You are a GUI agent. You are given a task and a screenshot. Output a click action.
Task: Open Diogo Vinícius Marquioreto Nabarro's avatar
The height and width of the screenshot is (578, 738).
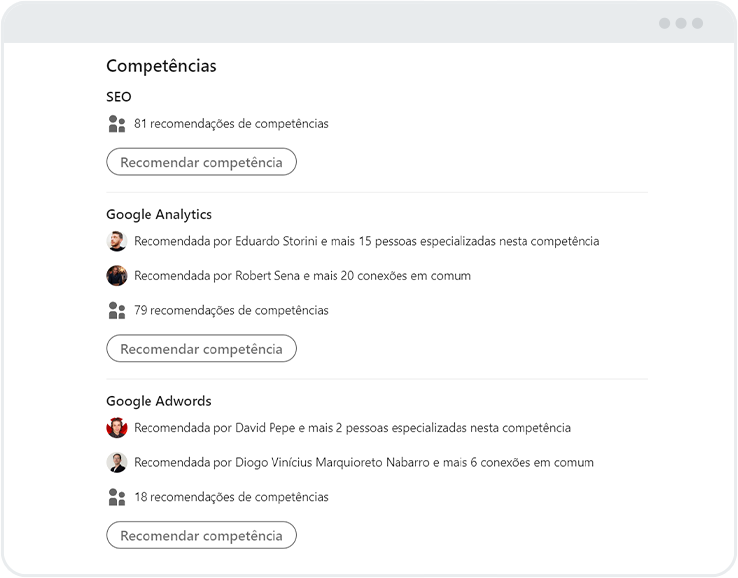(117, 463)
